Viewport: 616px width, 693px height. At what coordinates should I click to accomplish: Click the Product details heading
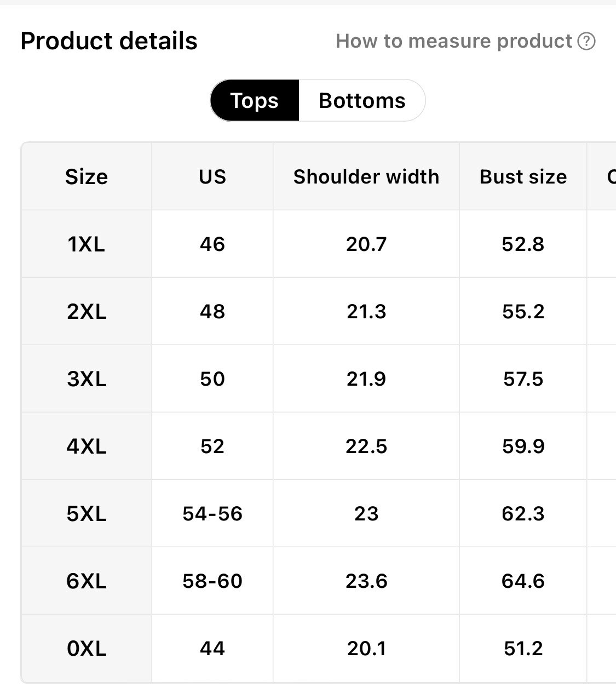click(109, 41)
